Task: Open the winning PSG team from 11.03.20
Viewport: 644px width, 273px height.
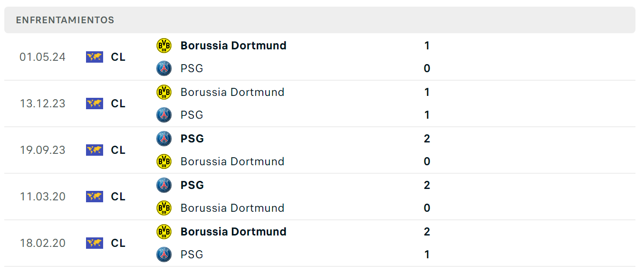Action: (x=192, y=185)
